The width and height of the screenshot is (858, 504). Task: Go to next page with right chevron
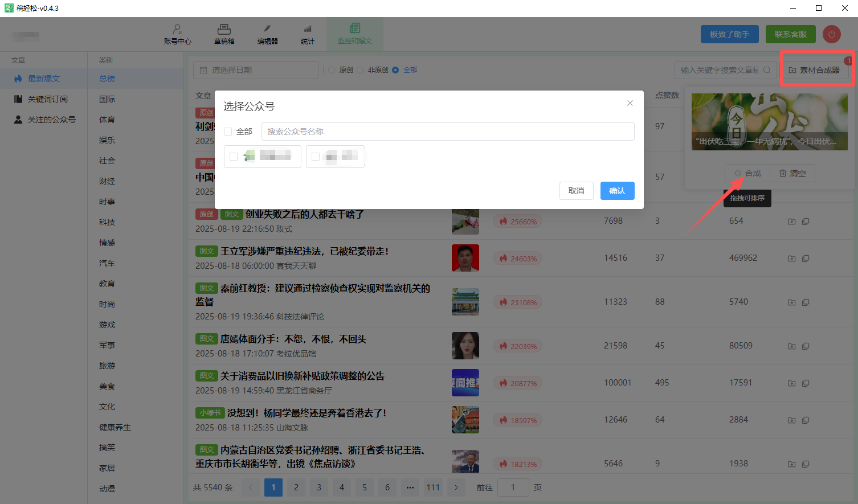click(x=456, y=487)
